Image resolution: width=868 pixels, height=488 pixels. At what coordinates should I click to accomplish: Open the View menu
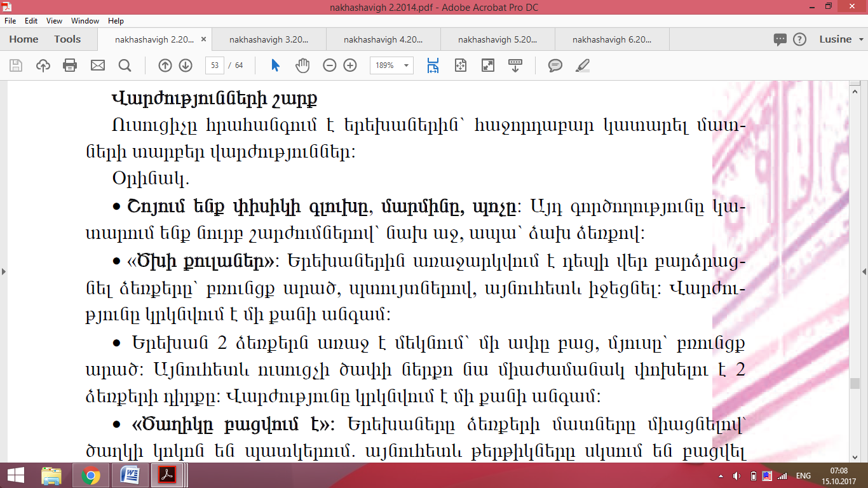click(x=55, y=21)
